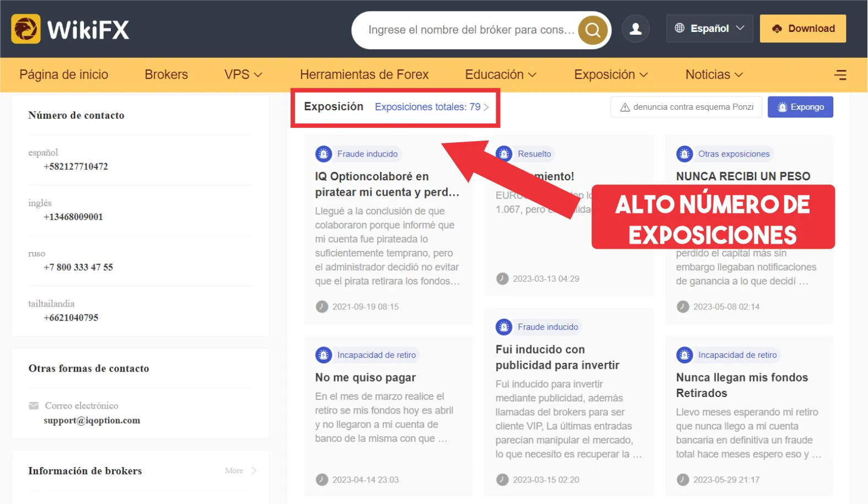Click the timestamp 2023-05-29 21:17
Screen dimensions: 868x504
pos(726,480)
